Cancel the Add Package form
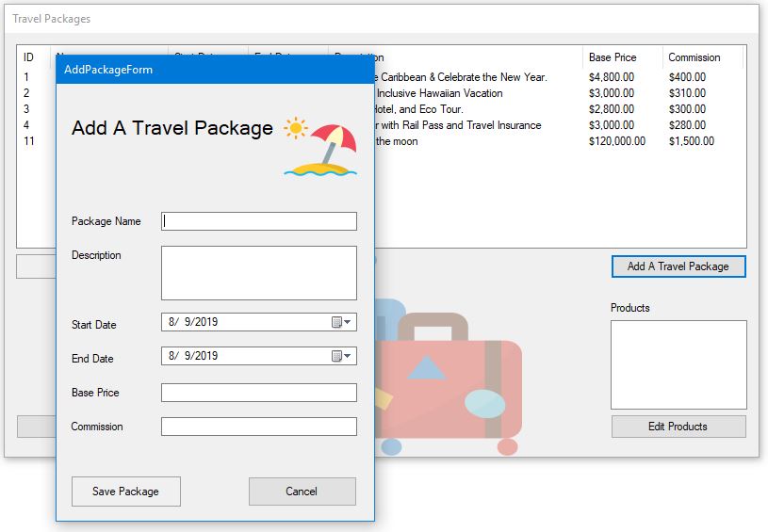Viewport: 768px width, 532px height. click(302, 491)
